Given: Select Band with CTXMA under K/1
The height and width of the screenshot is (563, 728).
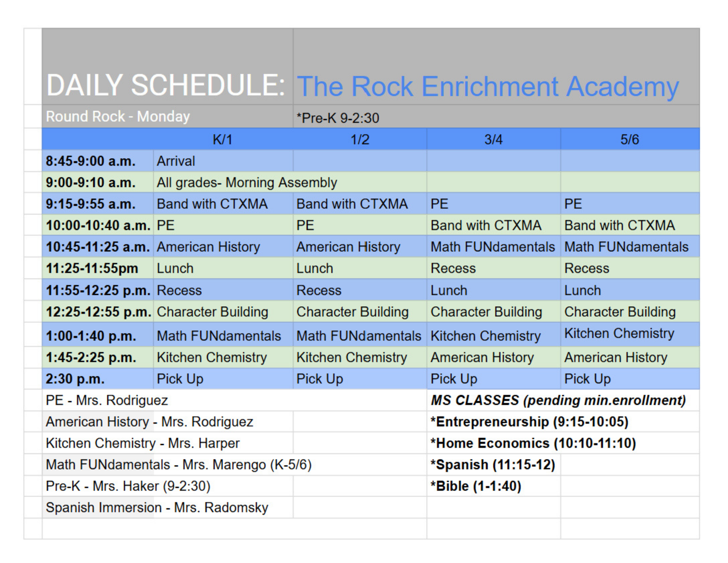Looking at the screenshot, I should pos(212,204).
